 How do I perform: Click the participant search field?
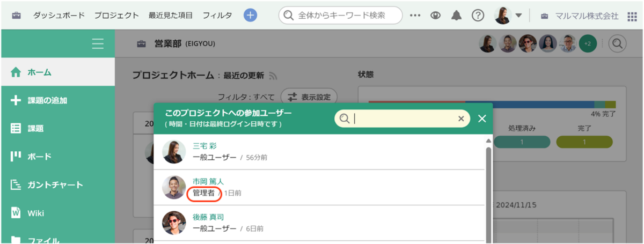pyautogui.click(x=402, y=119)
